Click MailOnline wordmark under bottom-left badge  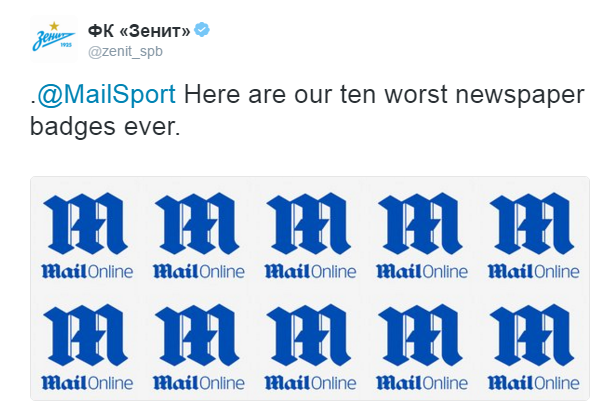86,383
